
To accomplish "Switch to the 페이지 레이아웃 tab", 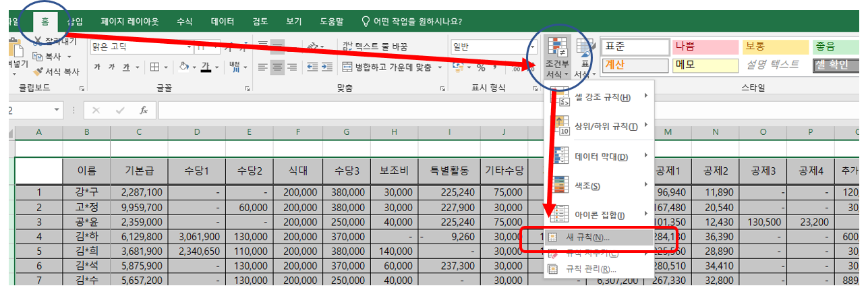I will click(x=130, y=21).
